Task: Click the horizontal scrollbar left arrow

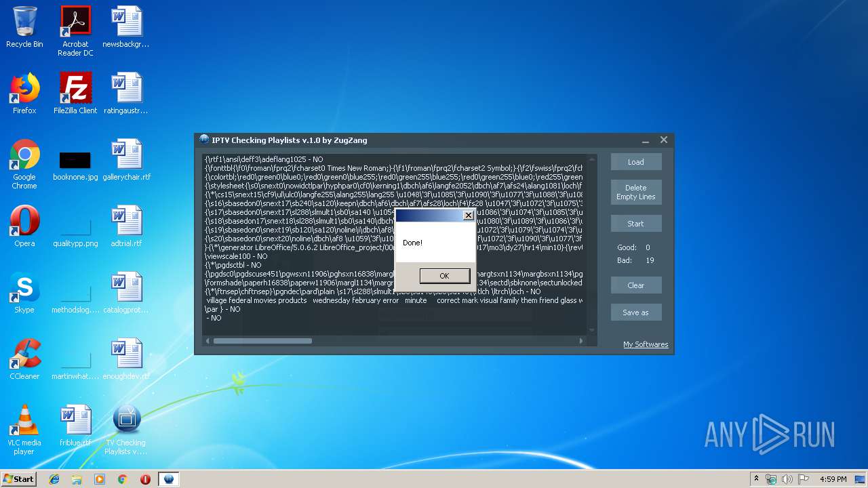Action: [208, 341]
